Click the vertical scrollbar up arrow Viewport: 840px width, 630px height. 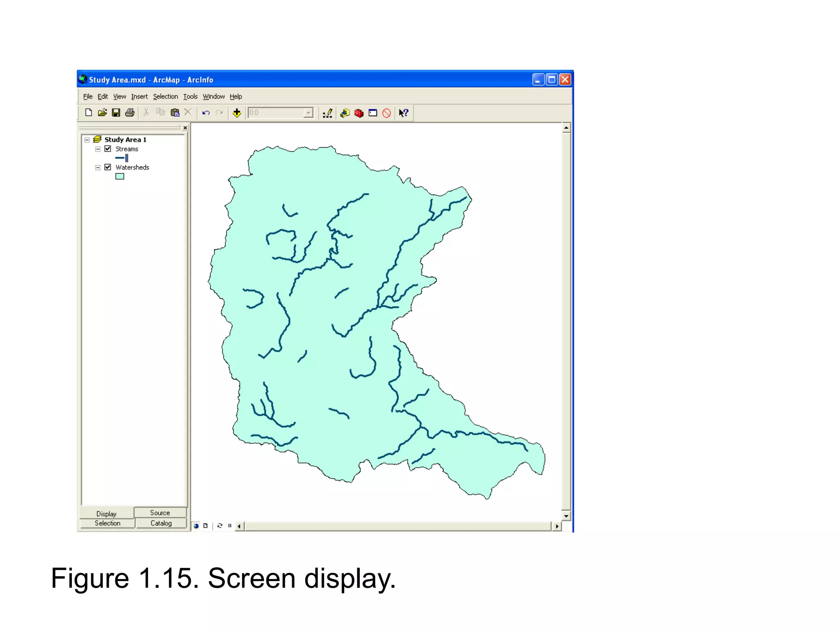point(566,128)
